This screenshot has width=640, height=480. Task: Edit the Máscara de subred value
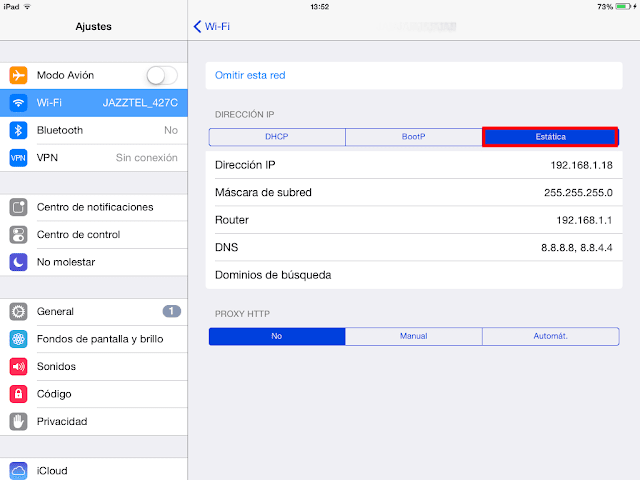[x=578, y=193]
